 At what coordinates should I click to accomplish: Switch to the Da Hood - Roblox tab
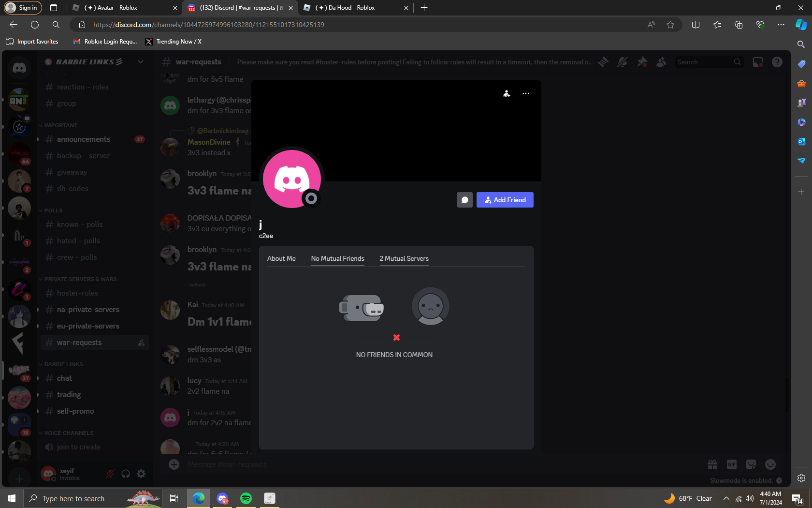point(356,8)
